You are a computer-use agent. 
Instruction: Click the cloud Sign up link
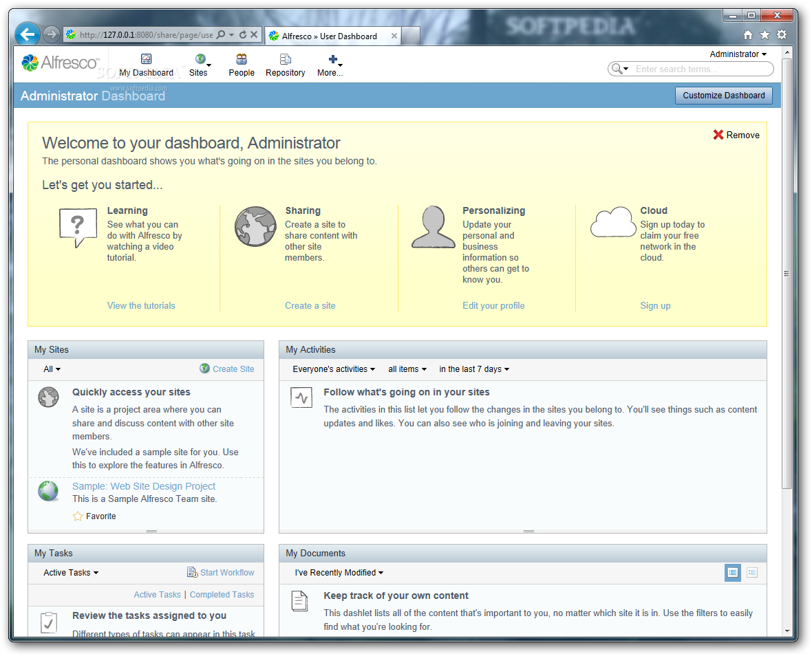click(655, 306)
